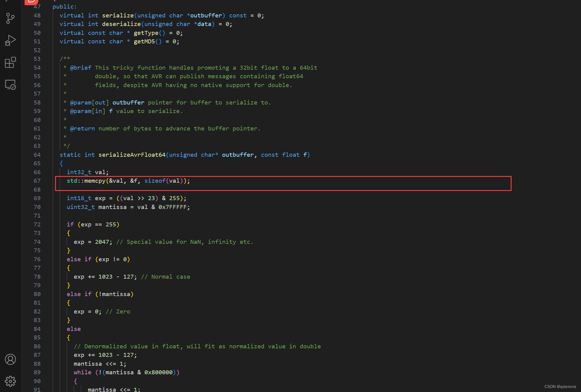The image size is (581, 392).
Task: Open the Accounts menu
Action: point(10,359)
